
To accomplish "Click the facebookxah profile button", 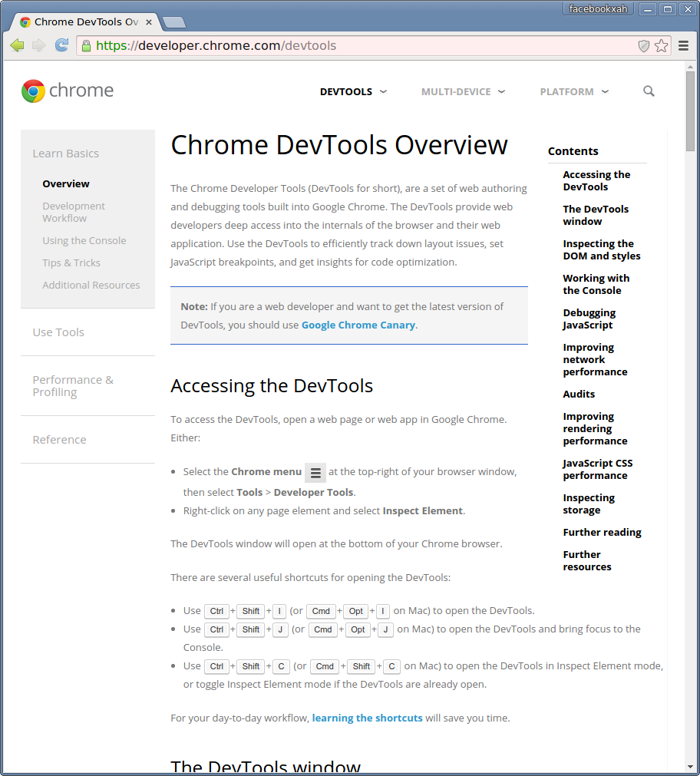I will click(x=598, y=9).
